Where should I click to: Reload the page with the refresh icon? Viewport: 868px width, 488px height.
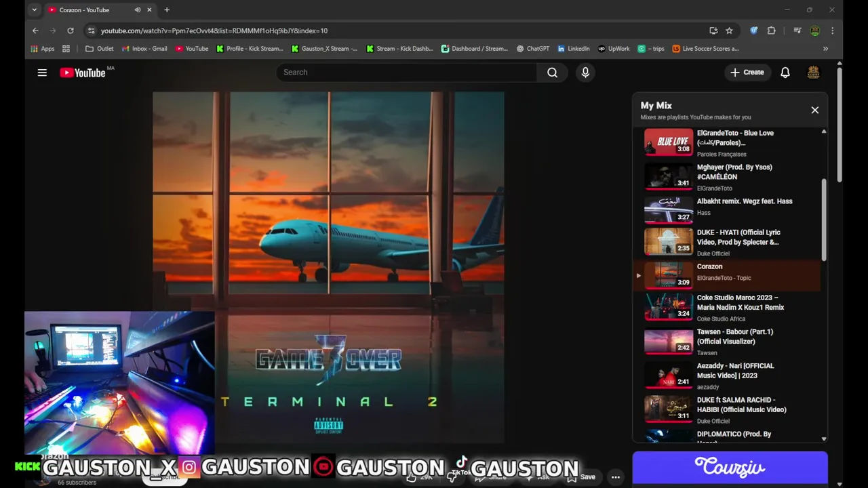(70, 30)
